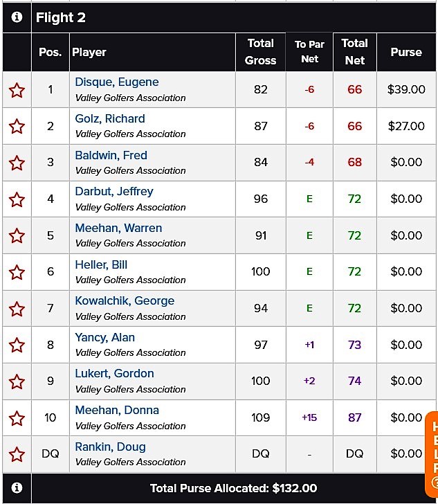Star the Kowalchik, George row

(x=17, y=309)
